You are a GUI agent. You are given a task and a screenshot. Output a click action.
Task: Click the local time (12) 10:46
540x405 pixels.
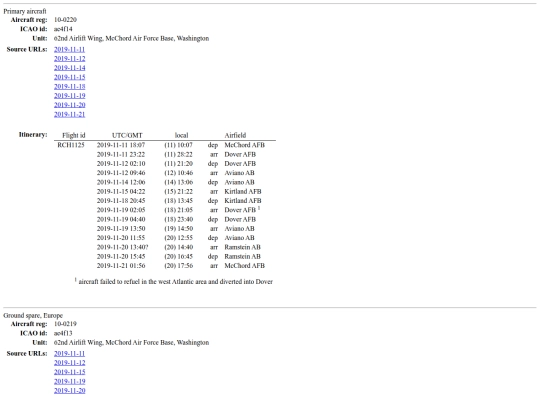(178, 173)
